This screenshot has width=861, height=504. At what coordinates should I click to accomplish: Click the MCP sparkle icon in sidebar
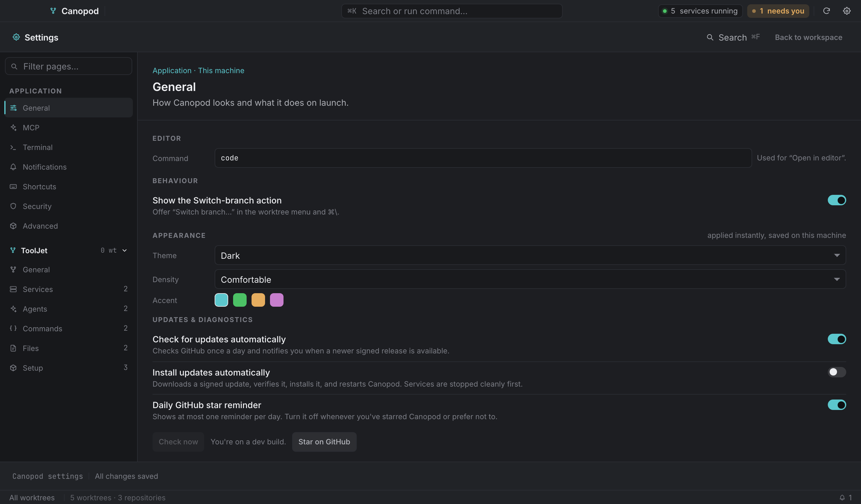13,127
